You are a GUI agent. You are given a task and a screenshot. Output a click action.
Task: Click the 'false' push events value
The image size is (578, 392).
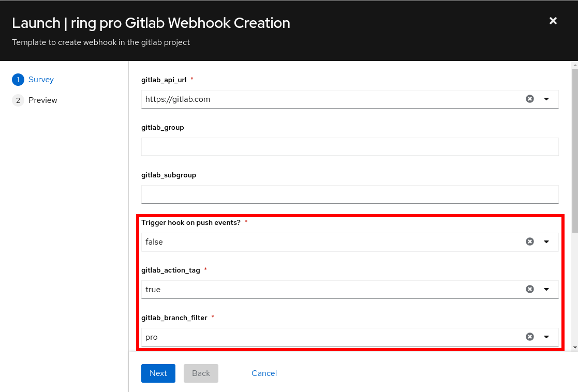(x=154, y=242)
